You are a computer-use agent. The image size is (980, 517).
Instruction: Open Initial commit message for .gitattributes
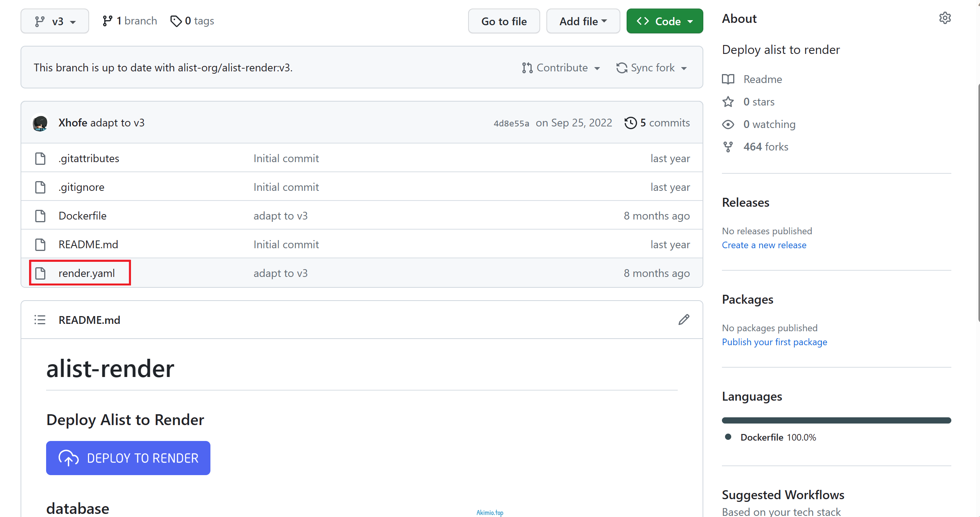[286, 159]
